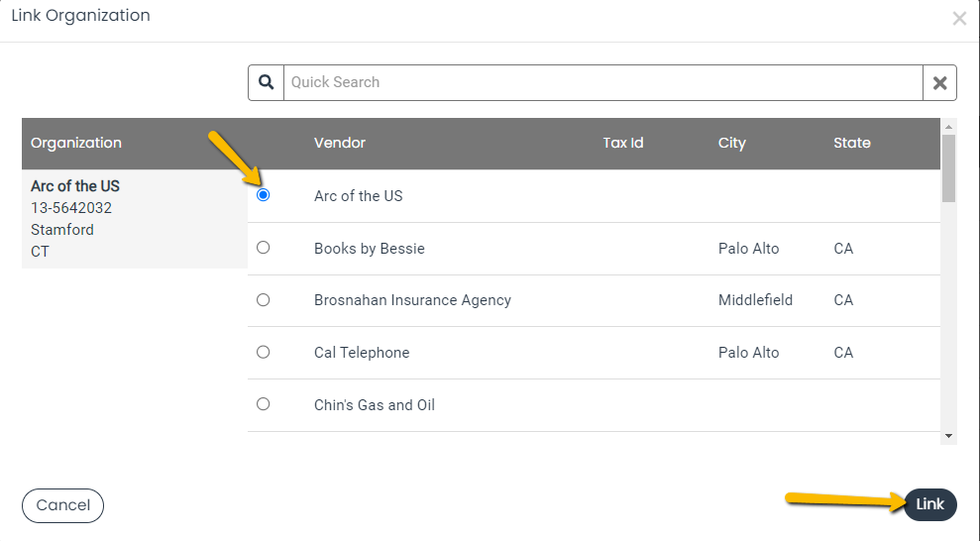980x541 pixels.
Task: Select the Arc of the US vendor radio
Action: (x=264, y=195)
